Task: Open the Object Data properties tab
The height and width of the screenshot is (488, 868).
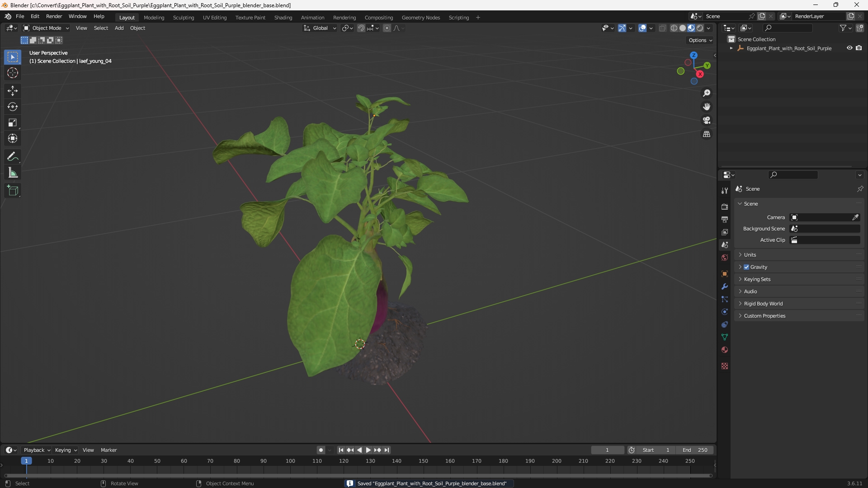Action: pos(725,337)
